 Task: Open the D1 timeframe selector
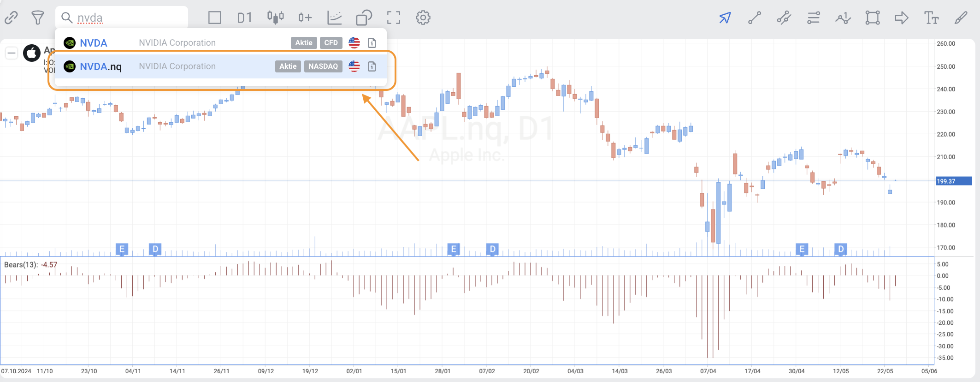[x=245, y=18]
